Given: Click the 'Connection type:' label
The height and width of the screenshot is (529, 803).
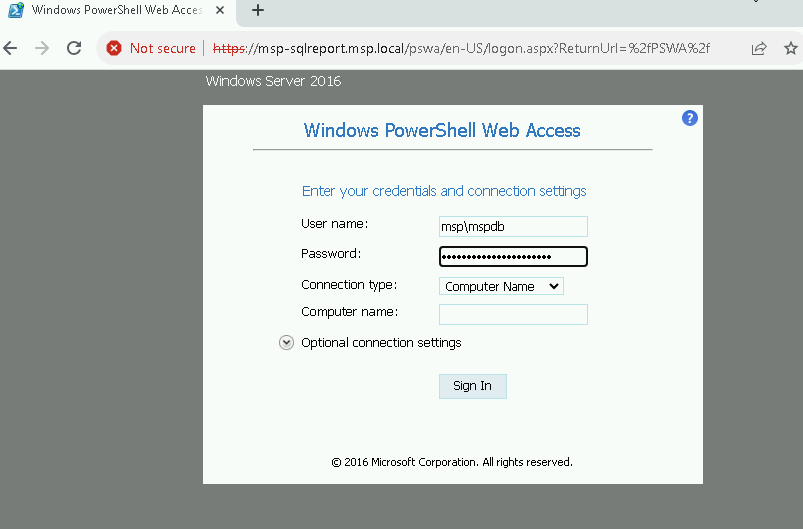Looking at the screenshot, I should pyautogui.click(x=349, y=285).
